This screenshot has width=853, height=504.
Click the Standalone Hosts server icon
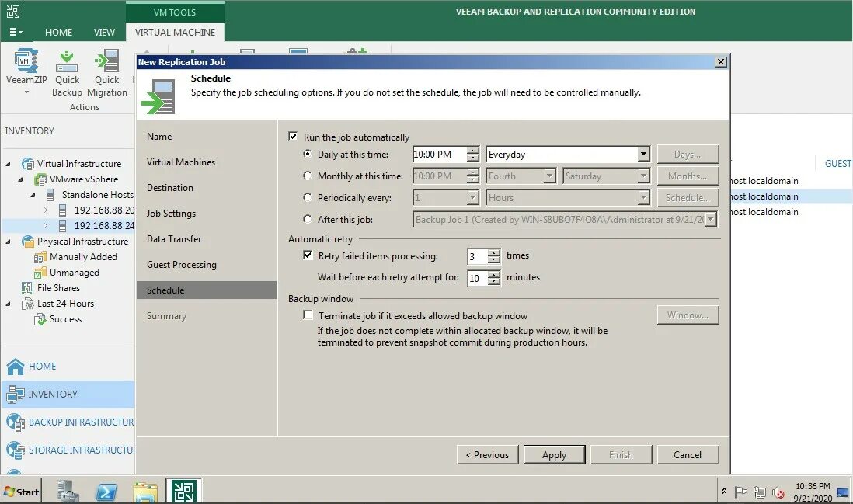click(50, 195)
